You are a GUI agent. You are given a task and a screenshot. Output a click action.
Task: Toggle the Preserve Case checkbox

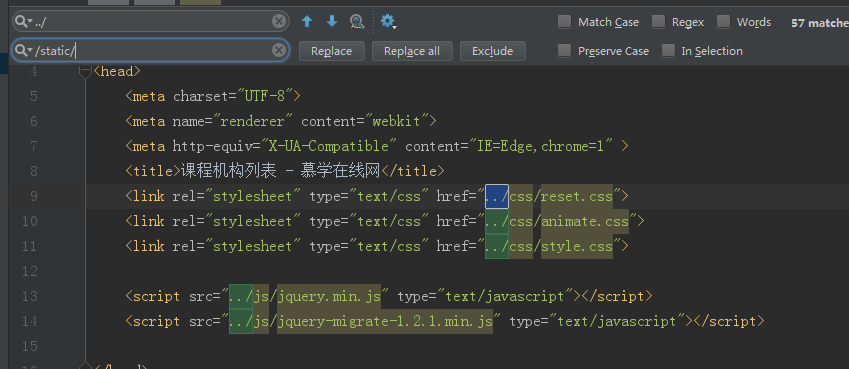(565, 51)
